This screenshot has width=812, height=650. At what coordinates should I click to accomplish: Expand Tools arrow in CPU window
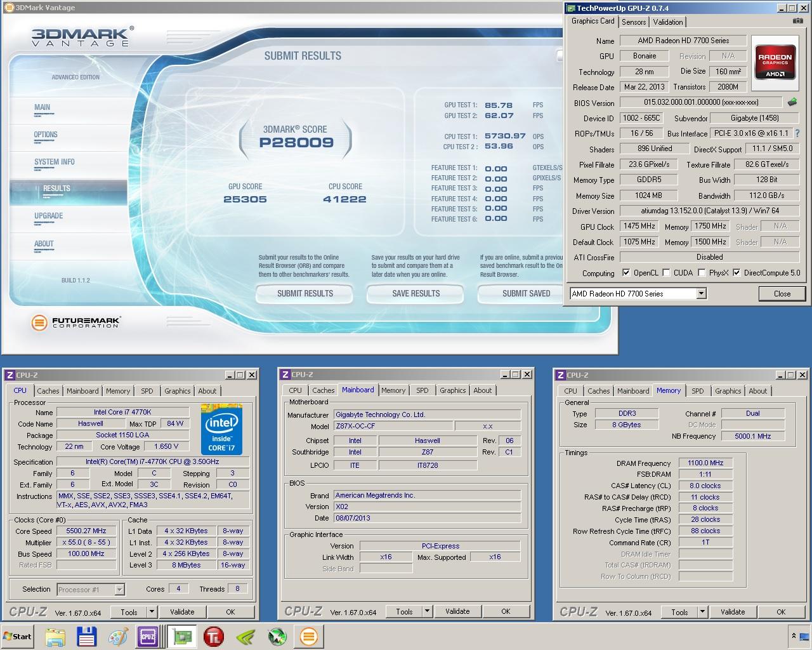click(x=152, y=612)
